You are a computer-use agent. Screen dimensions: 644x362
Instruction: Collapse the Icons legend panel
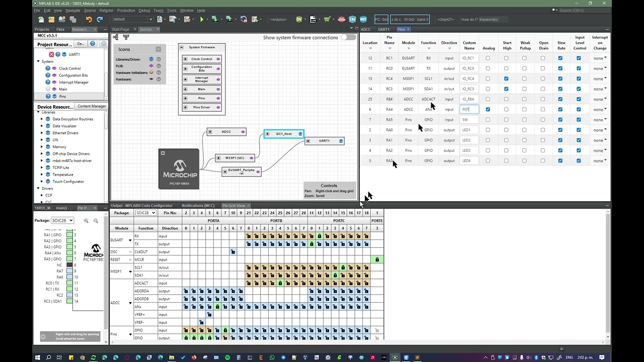158,49
